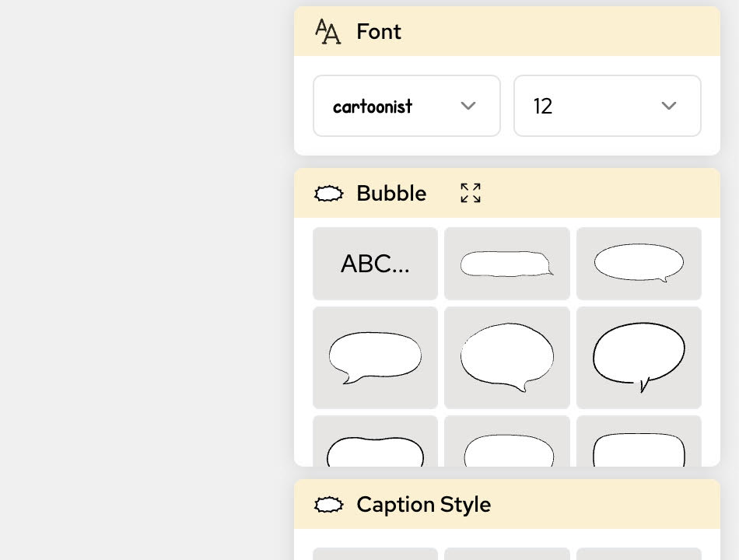Select the bubble with bottom-center tail
The height and width of the screenshot is (560, 739).
(507, 357)
